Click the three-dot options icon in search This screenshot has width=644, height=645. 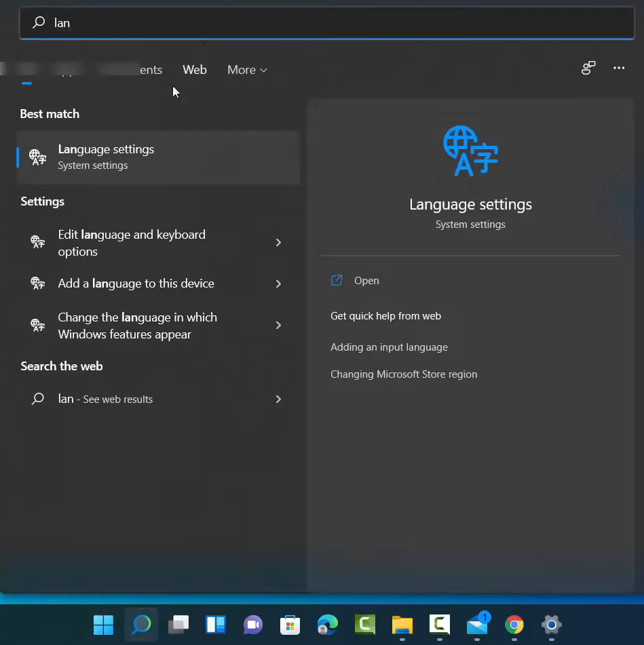pos(619,69)
